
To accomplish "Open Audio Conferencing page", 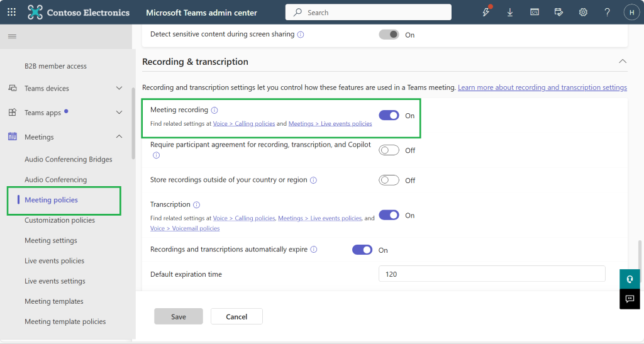I will (55, 179).
